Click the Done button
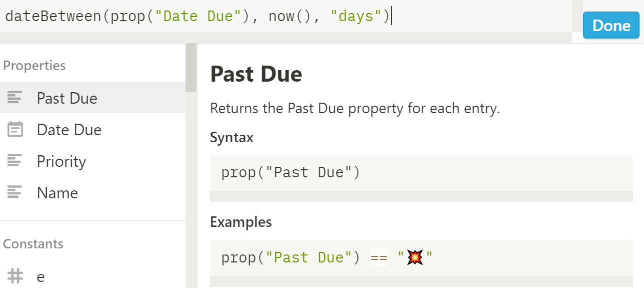The height and width of the screenshot is (288, 644). (x=611, y=26)
